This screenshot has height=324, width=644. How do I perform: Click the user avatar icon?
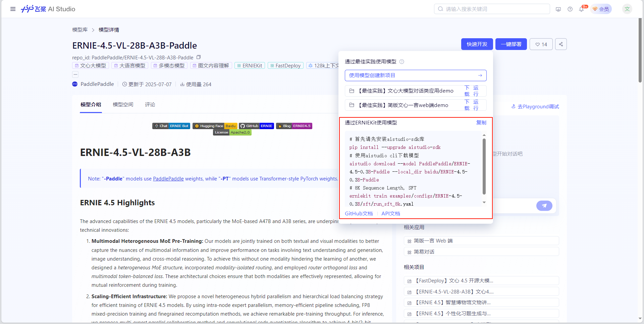[x=627, y=9]
